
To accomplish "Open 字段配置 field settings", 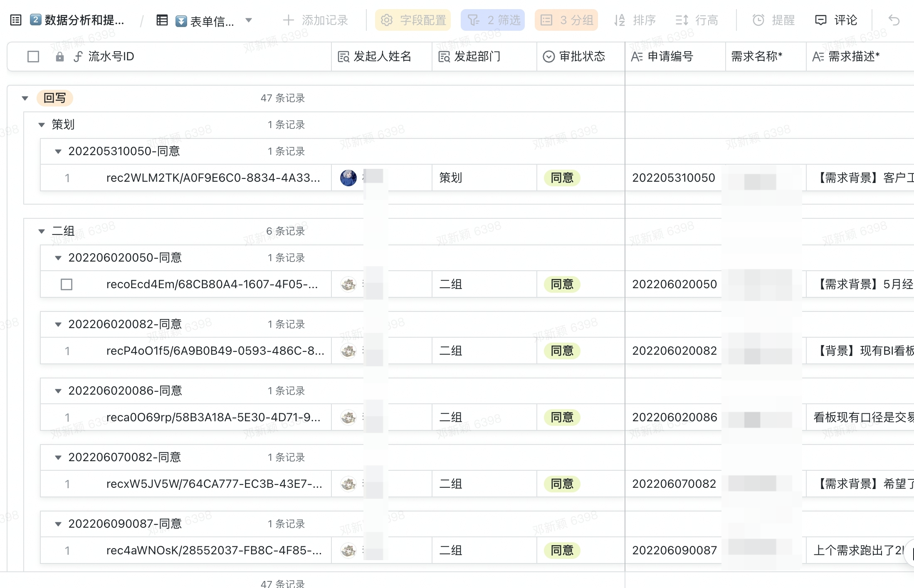I will click(x=413, y=20).
